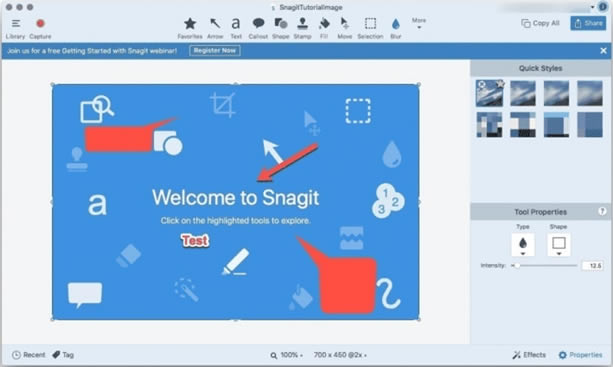Select the Shape tool

[x=280, y=28]
